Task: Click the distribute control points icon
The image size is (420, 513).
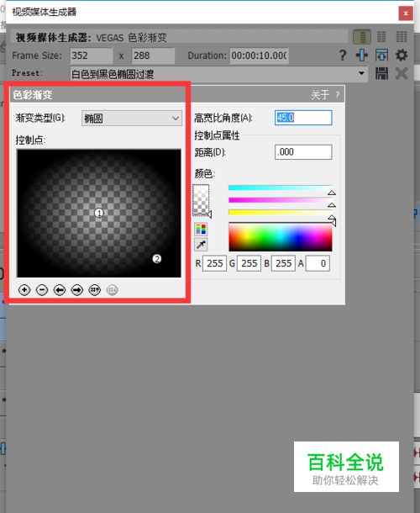Action: tap(94, 290)
